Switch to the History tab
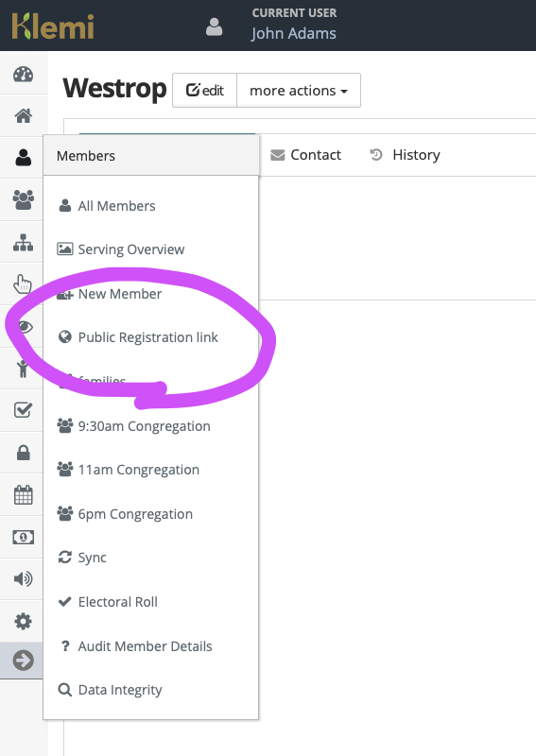Image resolution: width=536 pixels, height=756 pixels. click(x=405, y=155)
